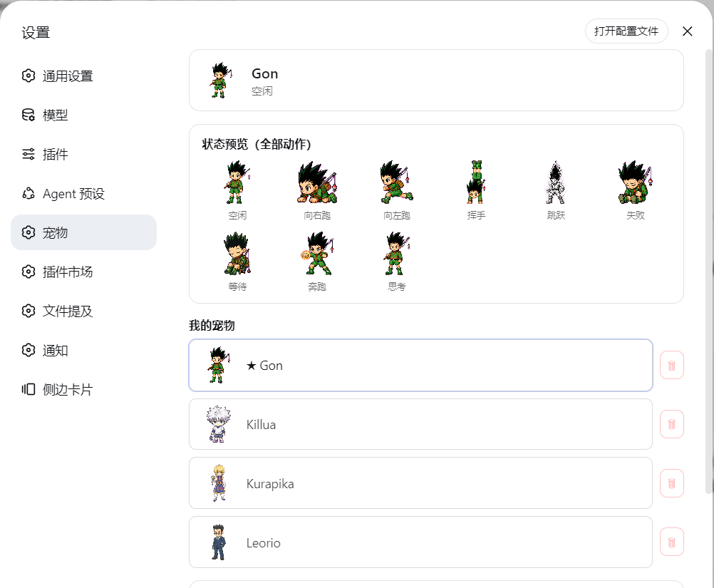The height and width of the screenshot is (588, 714).
Task: Click the 空闲 status under Gon header
Action: coord(262,91)
